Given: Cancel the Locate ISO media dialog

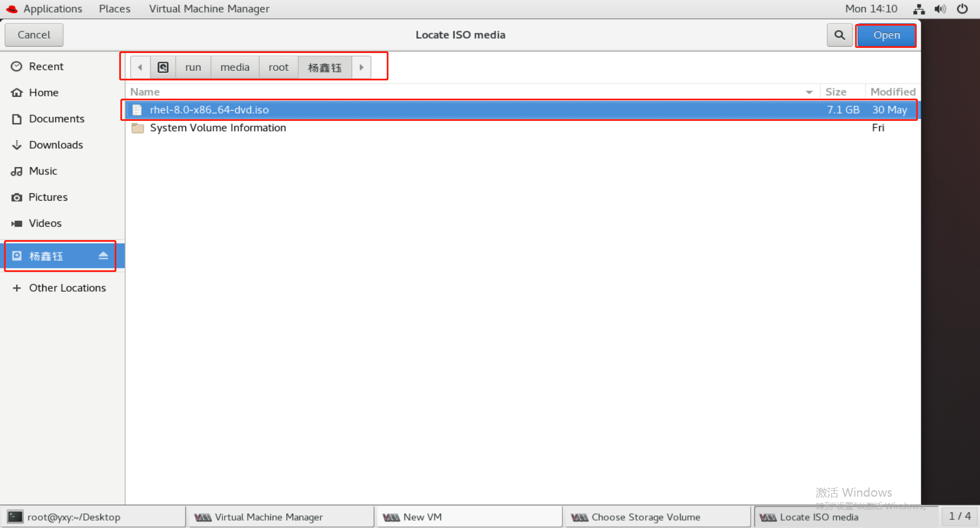Looking at the screenshot, I should point(34,35).
